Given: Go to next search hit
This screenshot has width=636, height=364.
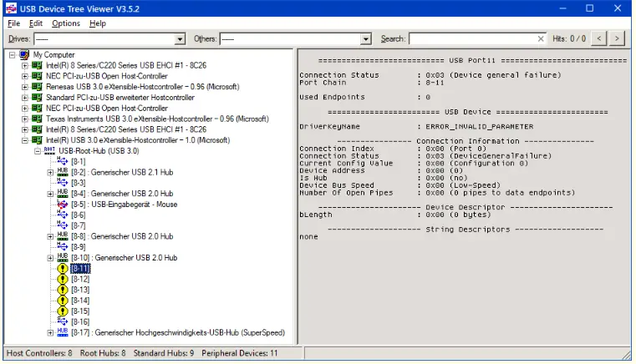Looking at the screenshot, I should point(617,39).
